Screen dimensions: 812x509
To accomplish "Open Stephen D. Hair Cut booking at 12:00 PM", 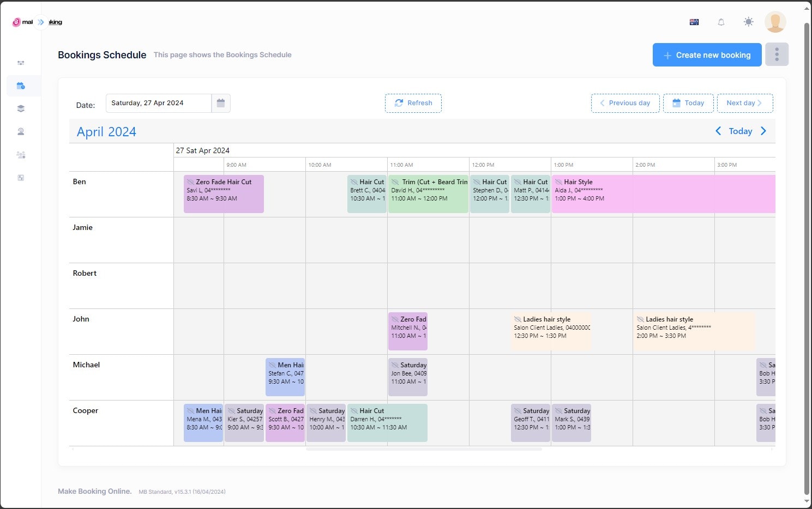I will click(x=489, y=194).
